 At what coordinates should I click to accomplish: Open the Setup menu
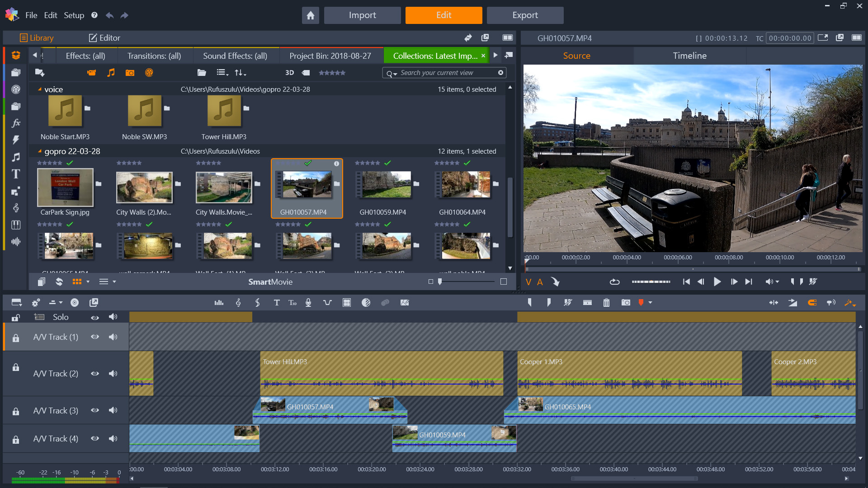point(74,15)
